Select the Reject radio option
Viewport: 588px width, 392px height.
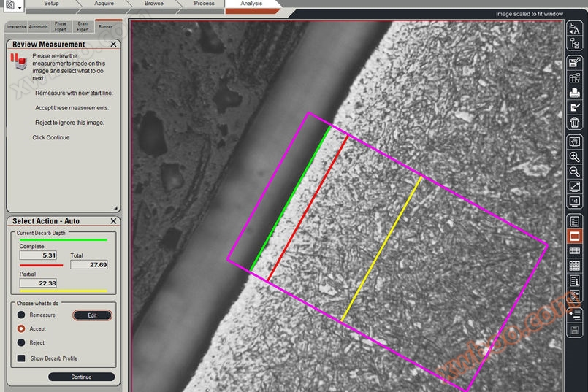[x=22, y=342]
